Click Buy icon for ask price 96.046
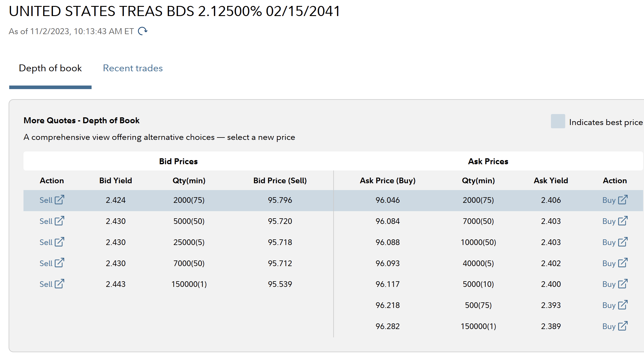 (622, 200)
